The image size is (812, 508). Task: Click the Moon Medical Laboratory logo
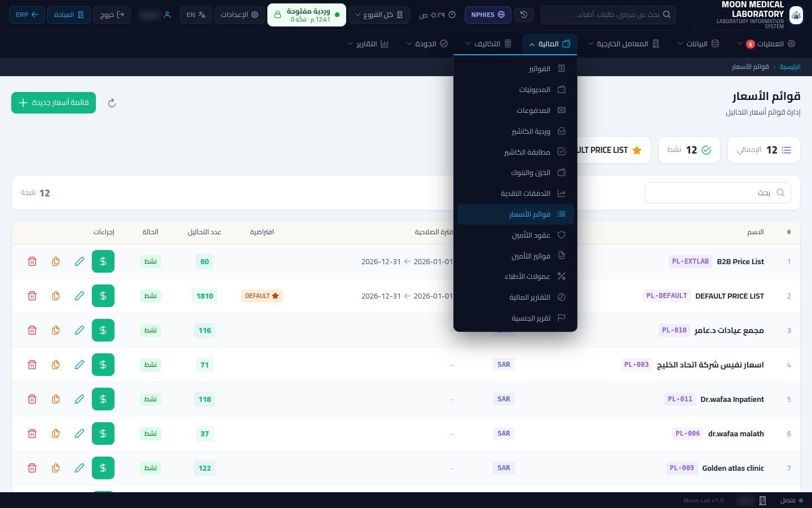[796, 15]
